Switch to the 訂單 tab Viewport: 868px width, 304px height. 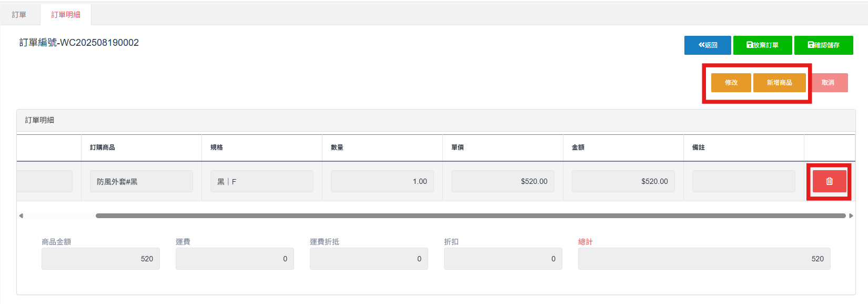pos(19,15)
